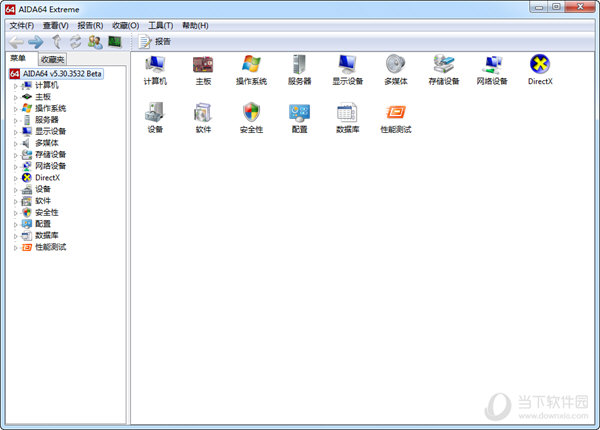The image size is (600, 430).
Task: Expand the 多媒体 tree node
Action: click(15, 143)
